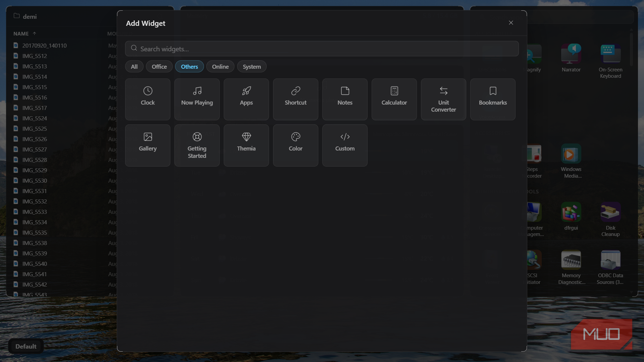This screenshot has width=644, height=362.
Task: Switch to System widget category
Action: point(252,66)
